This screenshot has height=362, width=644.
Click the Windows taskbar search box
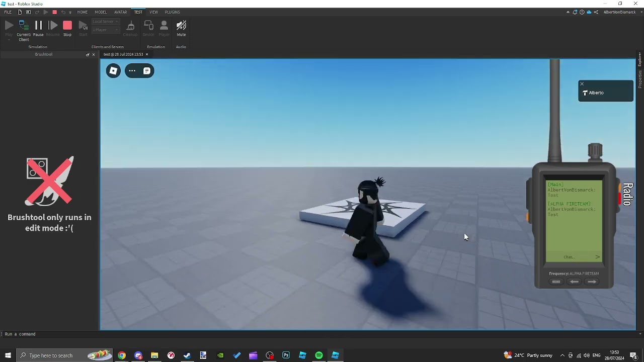pyautogui.click(x=65, y=355)
